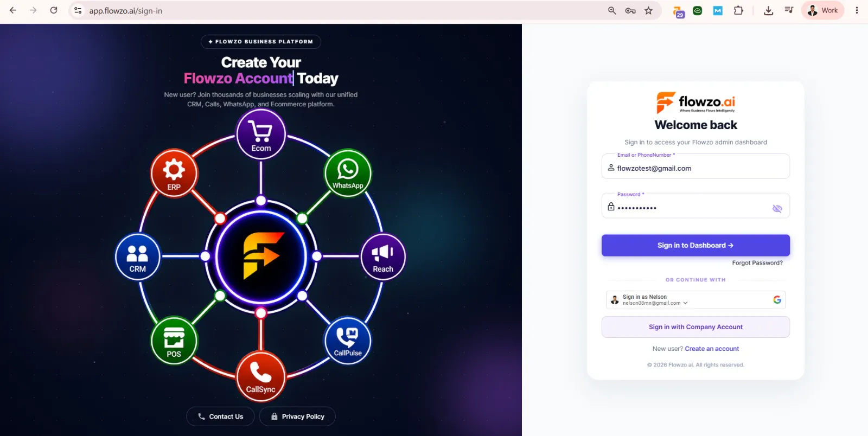Open the Create an account link
Screen dimensions: 868x436
tap(712, 349)
